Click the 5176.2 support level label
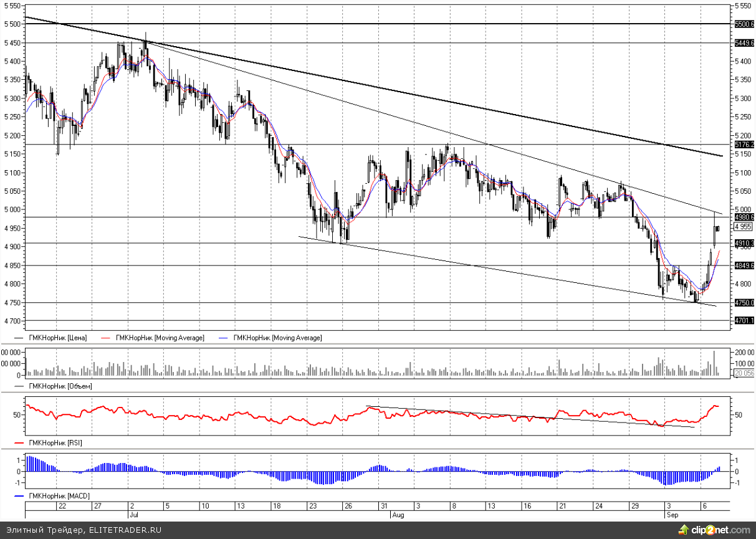 pyautogui.click(x=745, y=145)
